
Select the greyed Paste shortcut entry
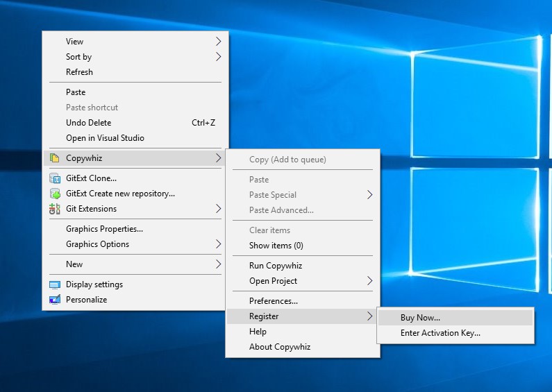pyautogui.click(x=135, y=108)
